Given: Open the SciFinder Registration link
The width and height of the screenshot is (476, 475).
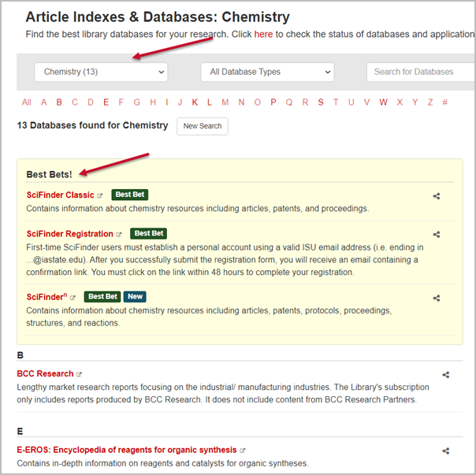Looking at the screenshot, I should point(69,234).
